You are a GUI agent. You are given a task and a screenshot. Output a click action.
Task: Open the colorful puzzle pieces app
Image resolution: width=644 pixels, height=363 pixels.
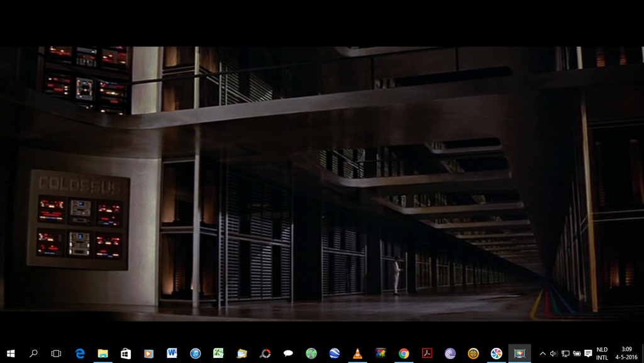(x=380, y=353)
